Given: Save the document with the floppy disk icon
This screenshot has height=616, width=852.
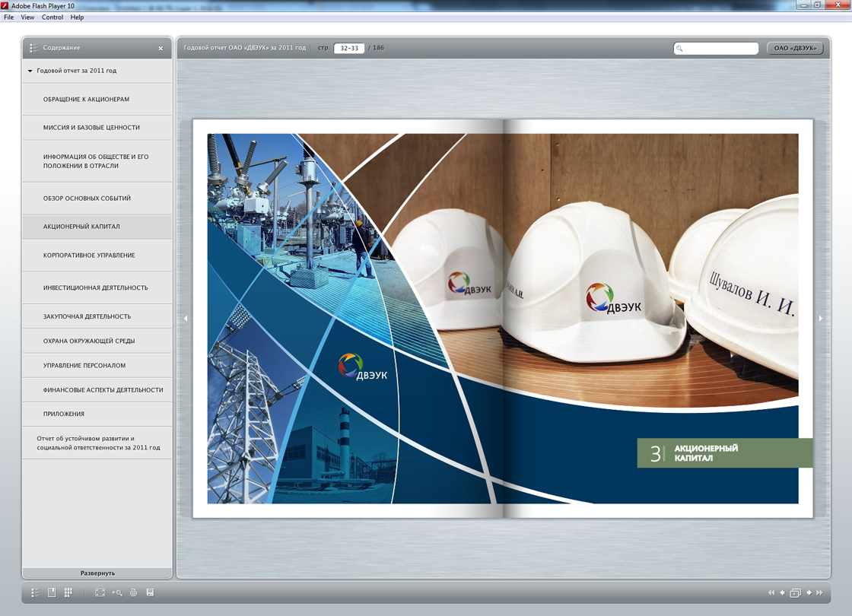Looking at the screenshot, I should pos(150,592).
